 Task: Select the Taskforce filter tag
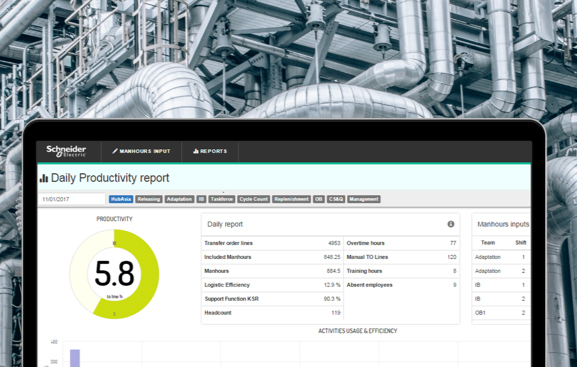pyautogui.click(x=222, y=199)
